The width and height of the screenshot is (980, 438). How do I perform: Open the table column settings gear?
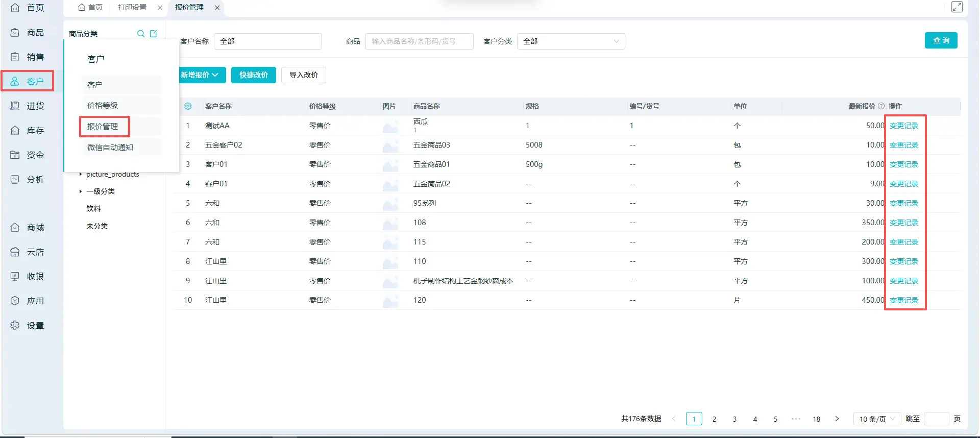point(188,106)
